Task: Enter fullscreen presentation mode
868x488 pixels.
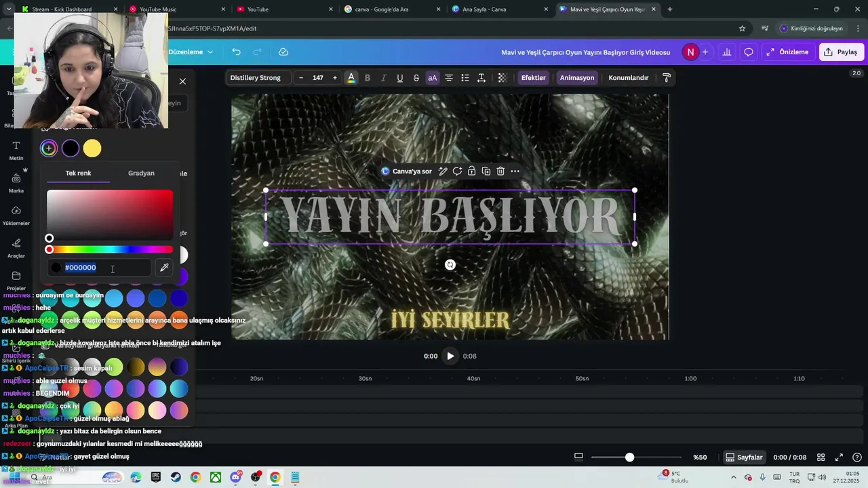Action: pos(839,457)
